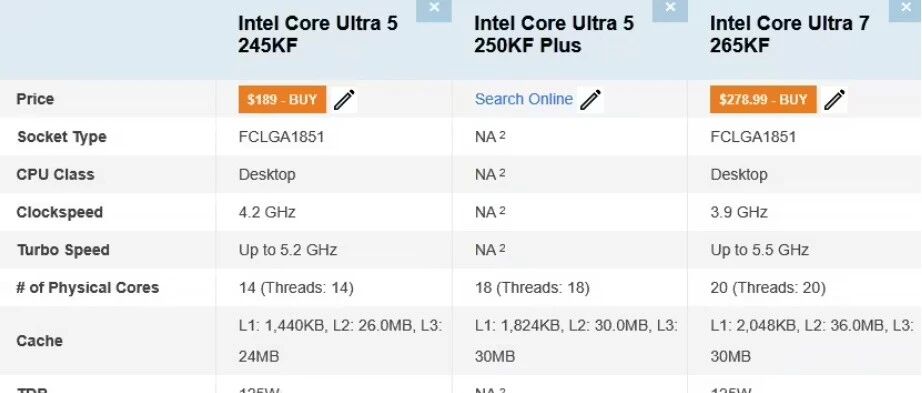This screenshot has width=922, height=393.
Task: Click the Socket Type row label
Action: [62, 137]
